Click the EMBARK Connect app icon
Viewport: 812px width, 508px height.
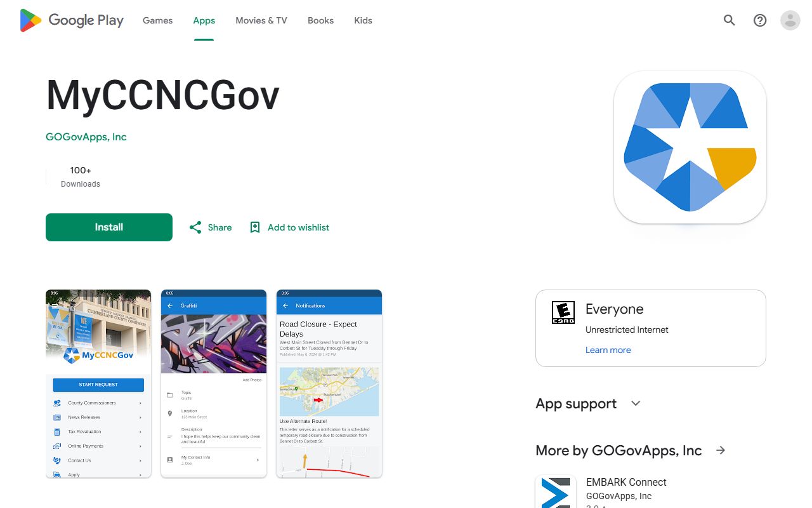pos(556,491)
